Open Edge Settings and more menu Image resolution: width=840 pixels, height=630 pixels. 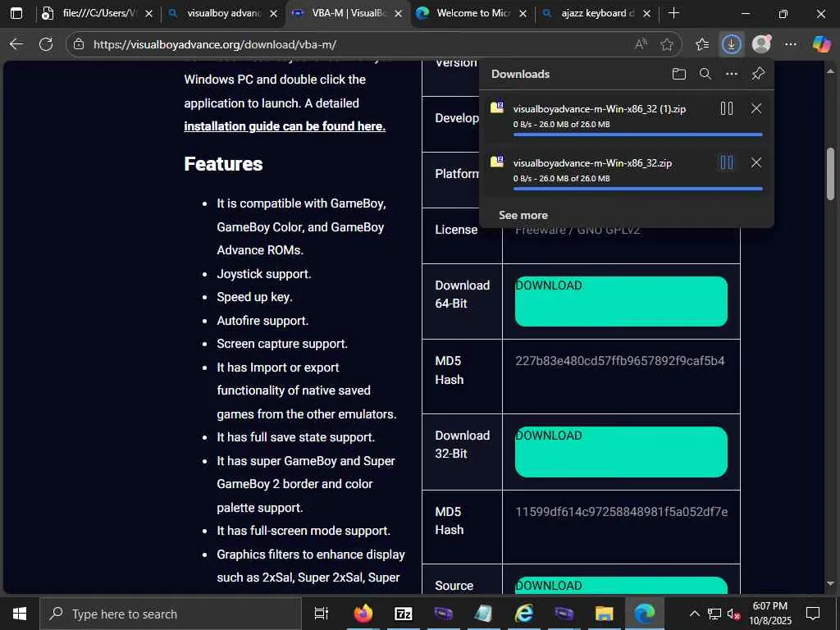coord(791,44)
